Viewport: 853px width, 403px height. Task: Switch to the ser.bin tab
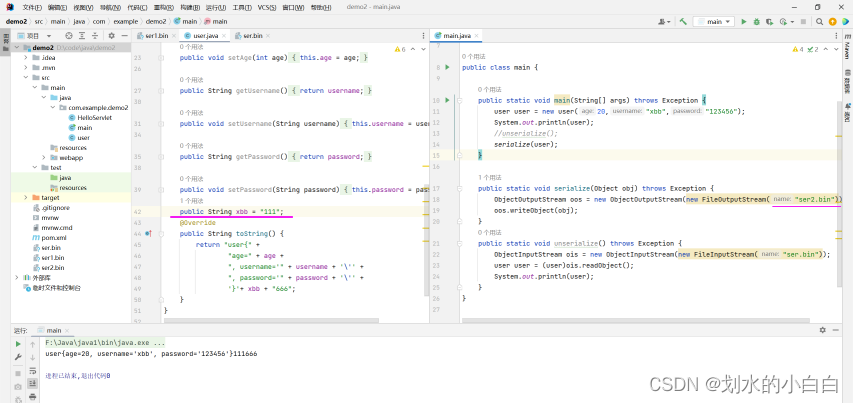pyautogui.click(x=252, y=35)
